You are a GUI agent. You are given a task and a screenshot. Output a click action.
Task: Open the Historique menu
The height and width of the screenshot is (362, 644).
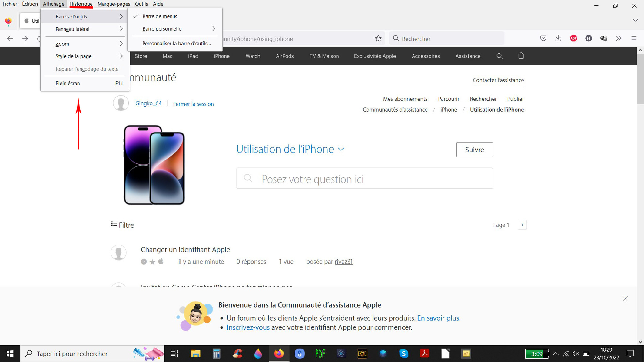coord(81,4)
